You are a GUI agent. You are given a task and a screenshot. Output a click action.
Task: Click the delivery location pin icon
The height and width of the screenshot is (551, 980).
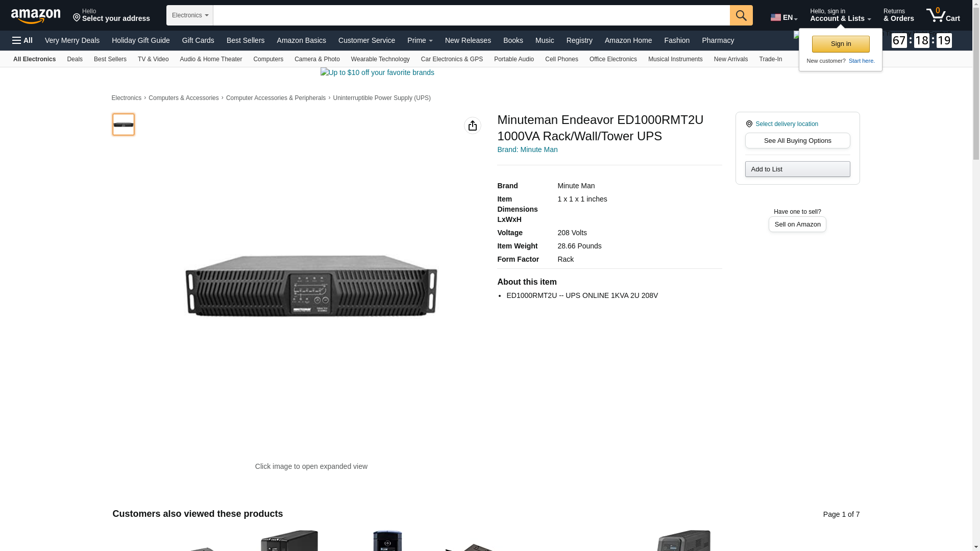tap(749, 124)
